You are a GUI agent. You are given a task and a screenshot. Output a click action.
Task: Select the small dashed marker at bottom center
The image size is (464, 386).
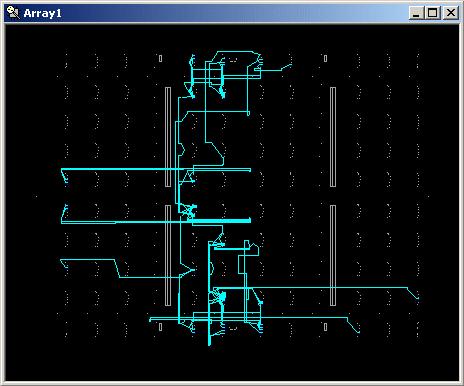pos(233,329)
